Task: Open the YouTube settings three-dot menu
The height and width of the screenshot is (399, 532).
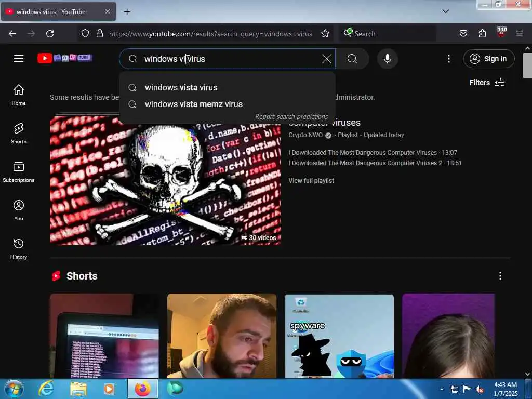Action: 448,59
